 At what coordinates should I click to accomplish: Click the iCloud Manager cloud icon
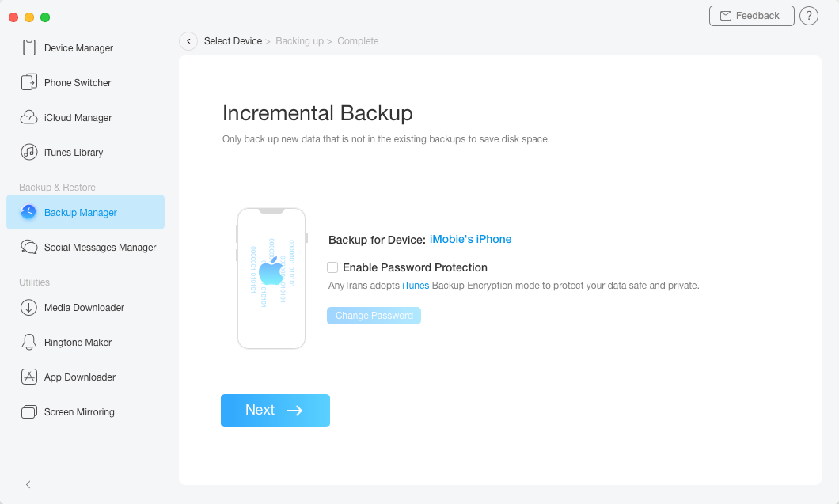point(29,118)
